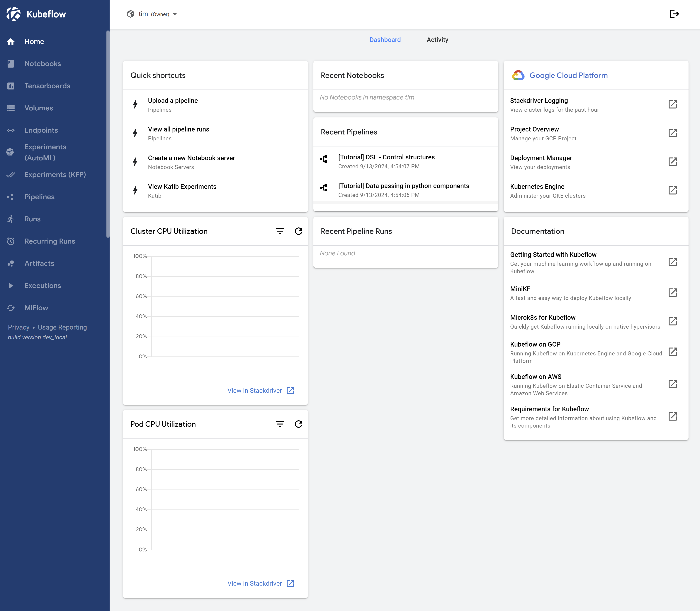Switch to the Activity tab
The width and height of the screenshot is (700, 611).
click(x=437, y=40)
